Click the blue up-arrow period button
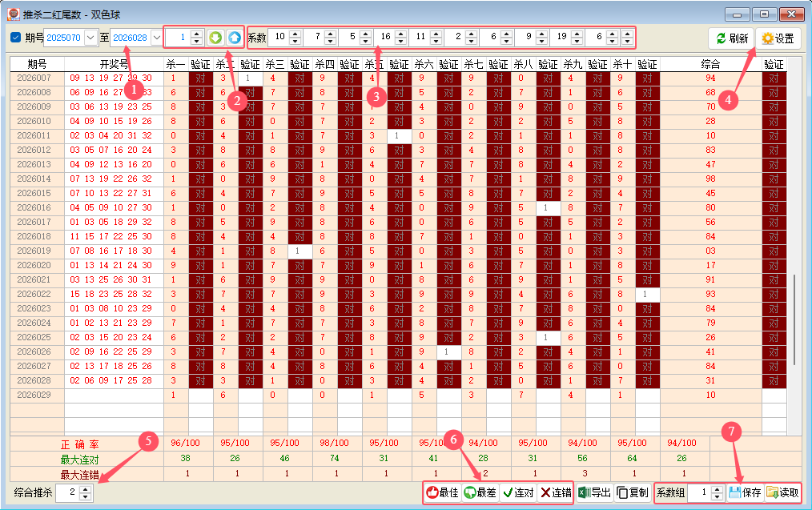 click(x=233, y=38)
